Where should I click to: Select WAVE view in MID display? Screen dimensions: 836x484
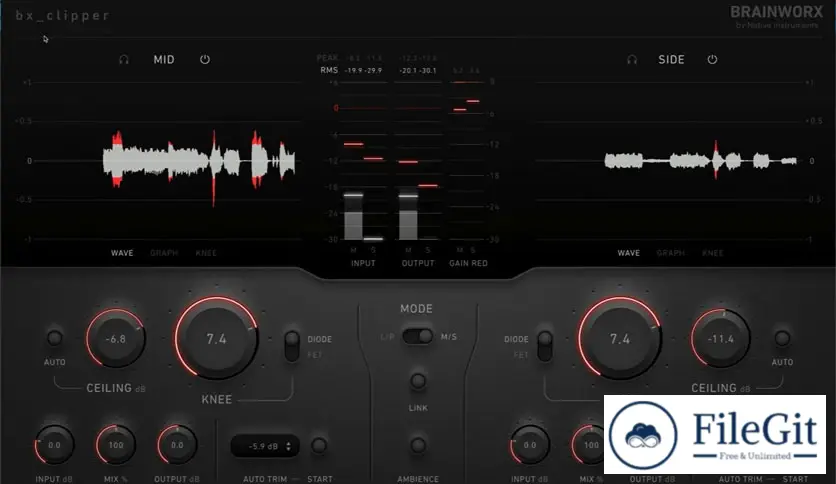point(122,253)
